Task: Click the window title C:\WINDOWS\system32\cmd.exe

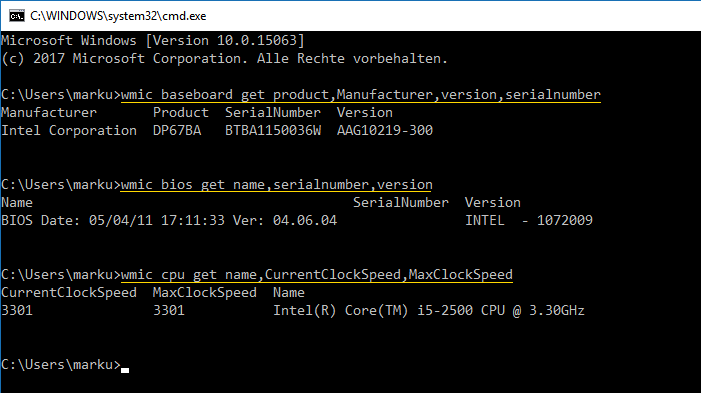Action: coord(118,16)
